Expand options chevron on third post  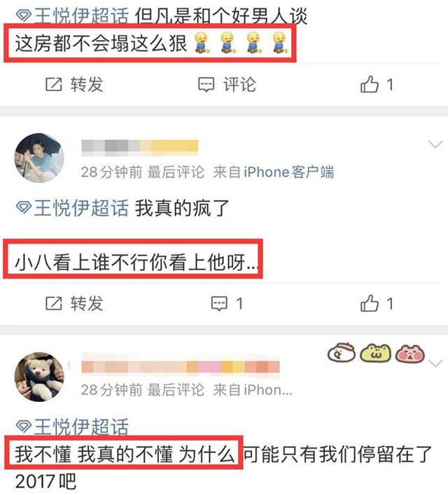(x=435, y=363)
